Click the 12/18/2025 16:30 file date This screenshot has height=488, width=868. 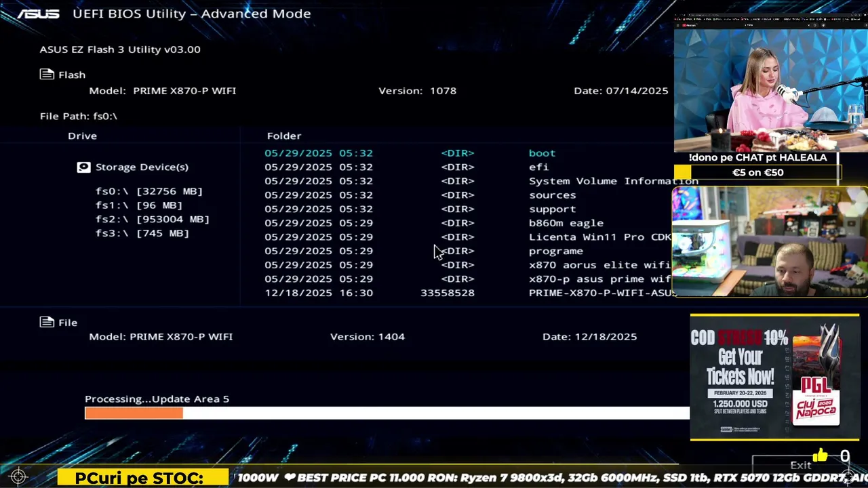[x=319, y=293]
